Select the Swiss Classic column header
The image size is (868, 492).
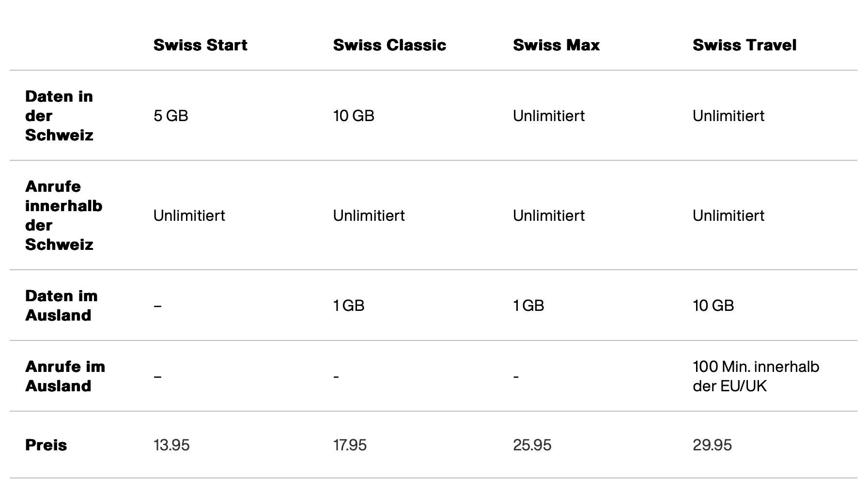(389, 45)
